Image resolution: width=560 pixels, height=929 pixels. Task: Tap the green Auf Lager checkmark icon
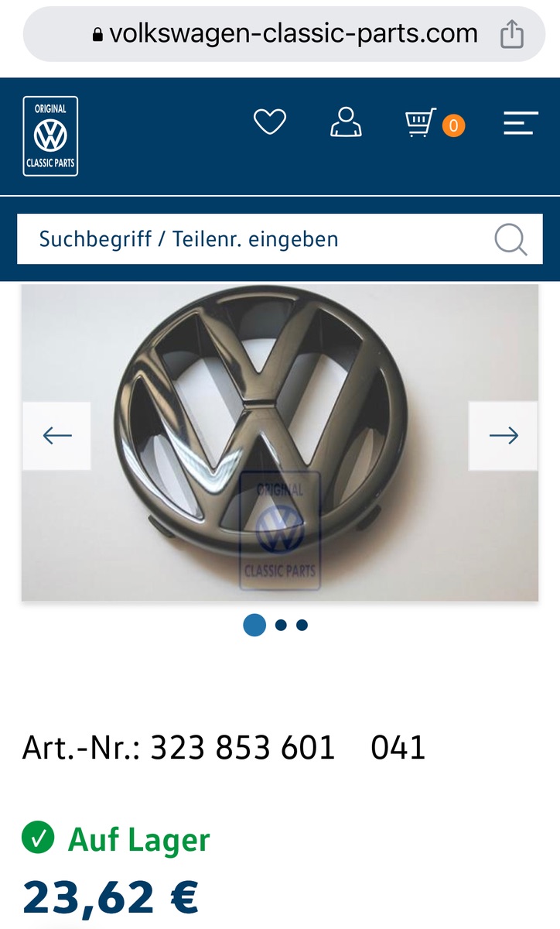pos(38,838)
